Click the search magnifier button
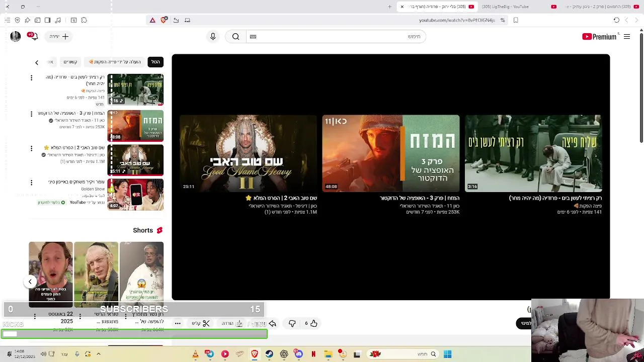The image size is (644, 362). tap(235, 37)
